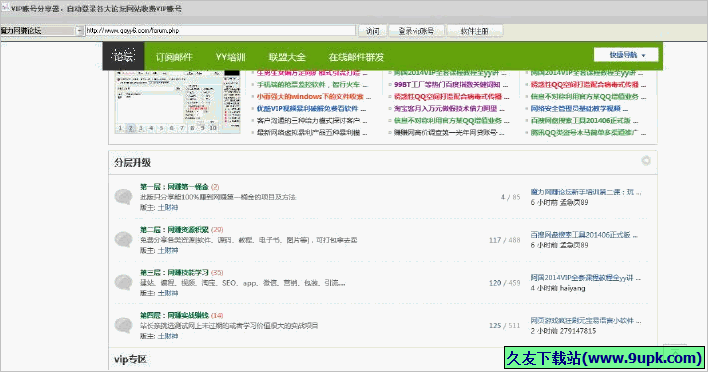Open moderator 土财神 under 第三层
Image resolution: width=708 pixels, height=372 pixels.
pos(168,293)
